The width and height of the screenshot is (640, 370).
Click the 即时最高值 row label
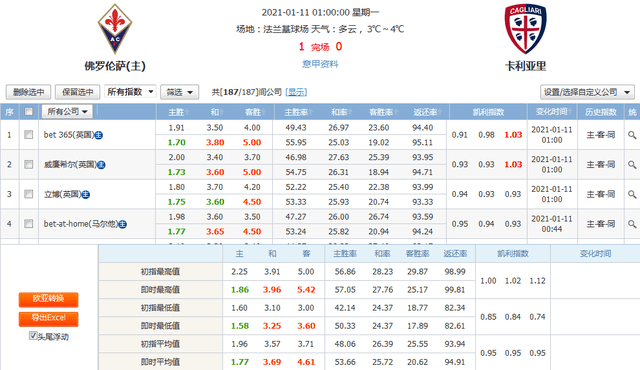(x=160, y=290)
